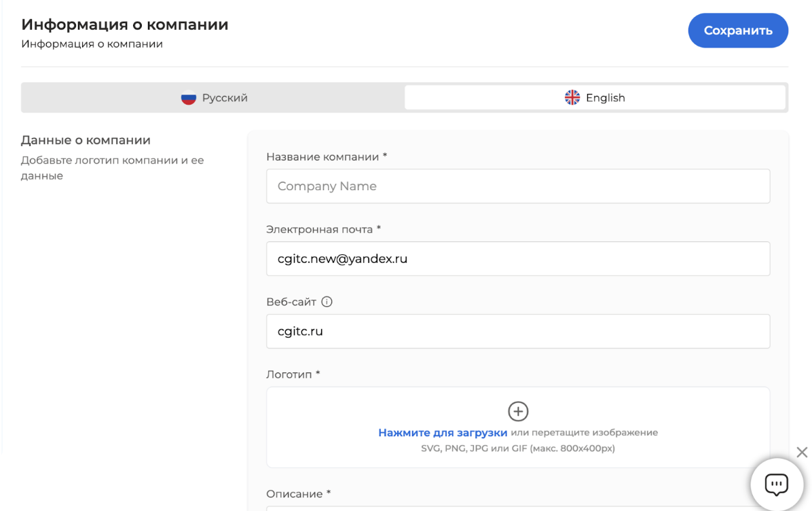812x511 pixels.
Task: Click the Описание field label
Action: [298, 494]
